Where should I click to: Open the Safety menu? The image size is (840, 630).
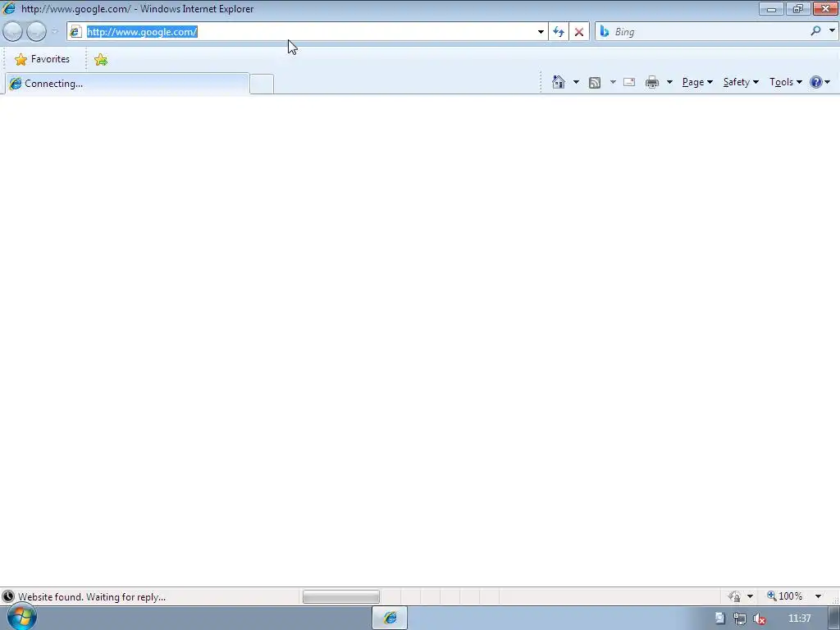pyautogui.click(x=741, y=82)
